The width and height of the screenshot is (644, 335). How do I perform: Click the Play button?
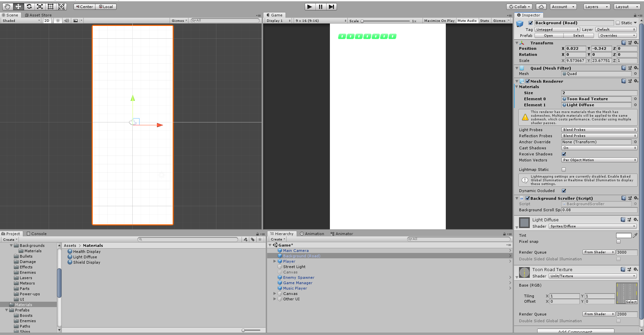click(310, 7)
